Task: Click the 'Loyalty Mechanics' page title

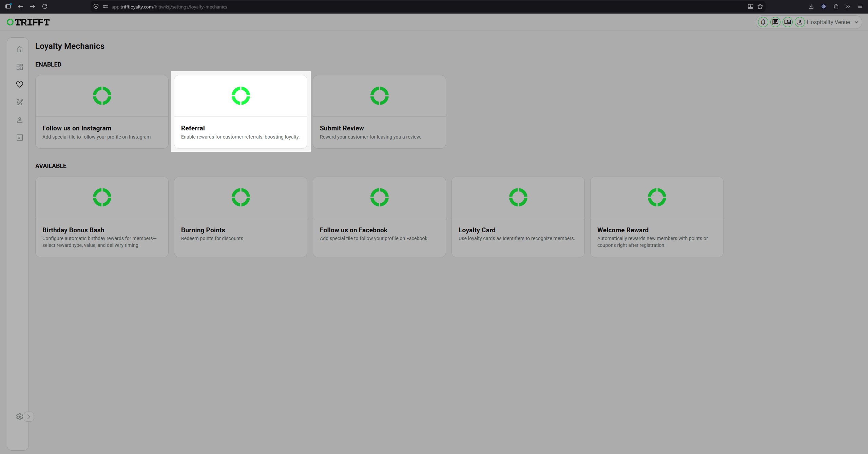Action: pos(70,46)
